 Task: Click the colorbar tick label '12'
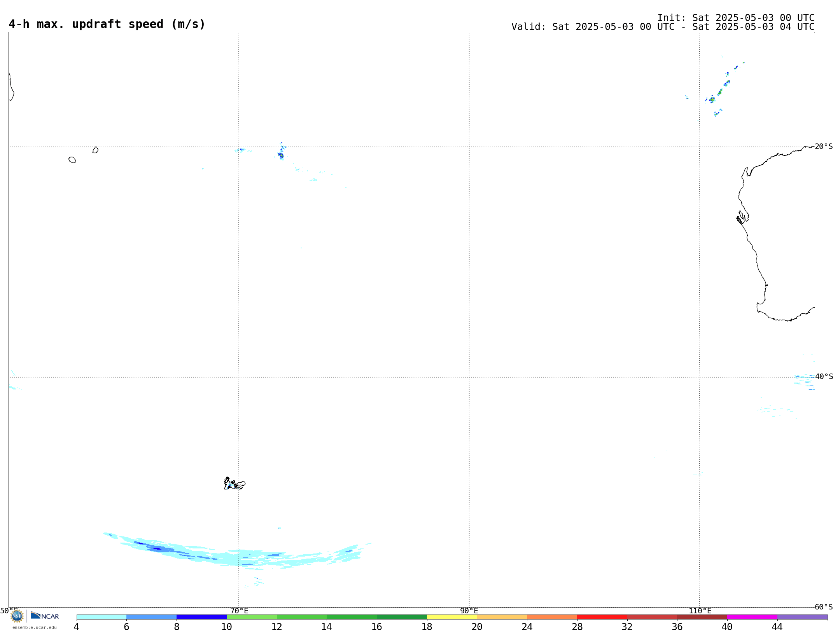[277, 627]
